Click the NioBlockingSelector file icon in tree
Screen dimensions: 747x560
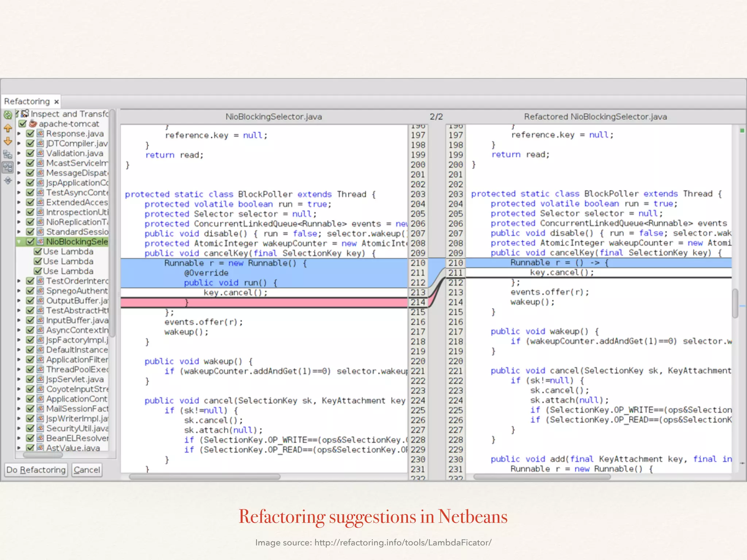(x=40, y=242)
